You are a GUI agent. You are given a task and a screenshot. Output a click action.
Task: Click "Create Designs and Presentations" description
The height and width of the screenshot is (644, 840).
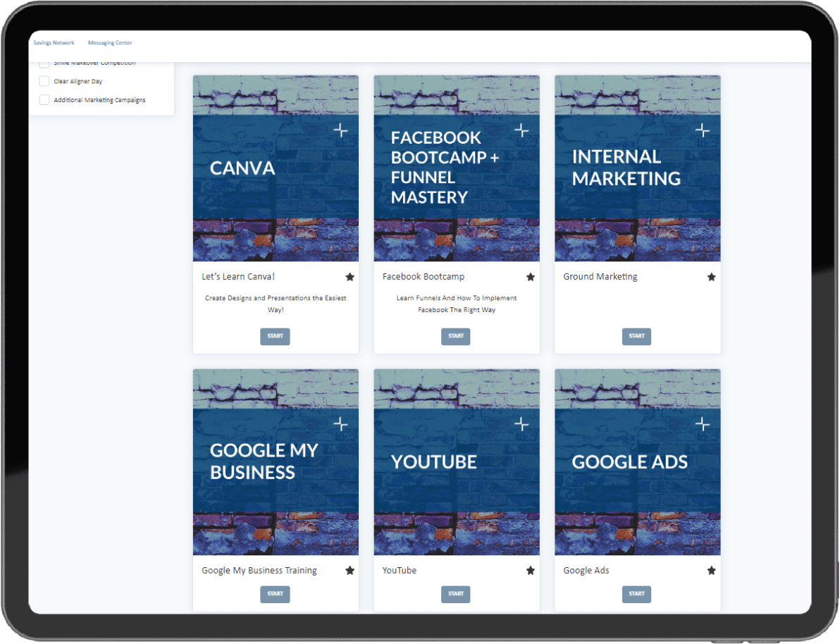(276, 304)
